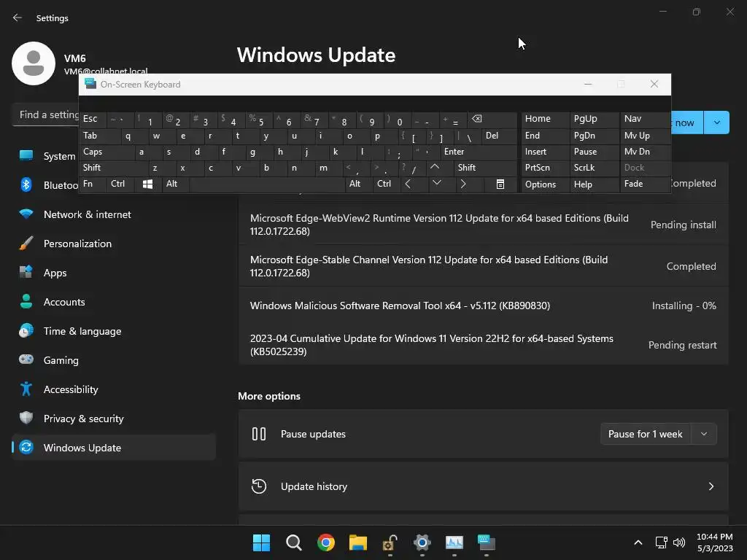Click the Bluetooth icon in sidebar
The width and height of the screenshot is (747, 560).
tap(26, 184)
